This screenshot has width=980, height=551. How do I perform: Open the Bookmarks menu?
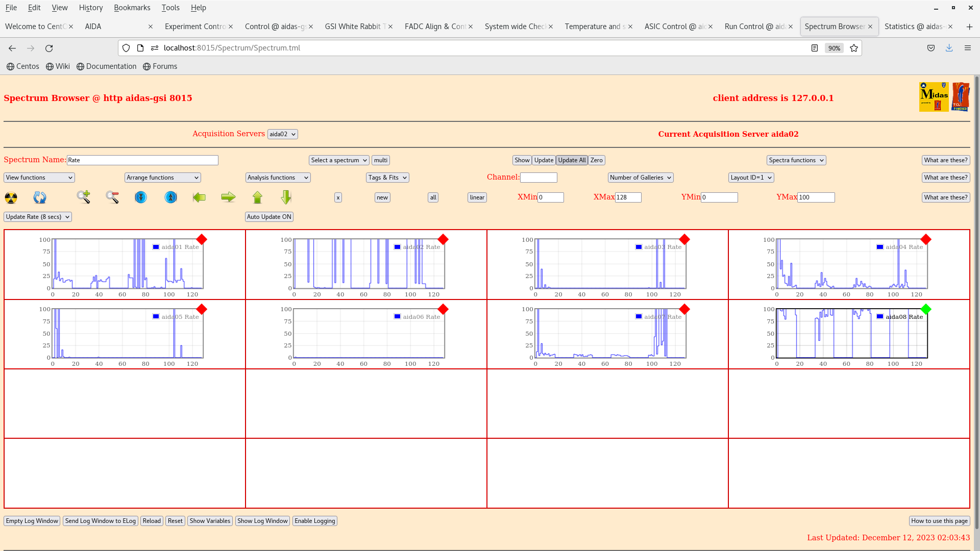132,7
